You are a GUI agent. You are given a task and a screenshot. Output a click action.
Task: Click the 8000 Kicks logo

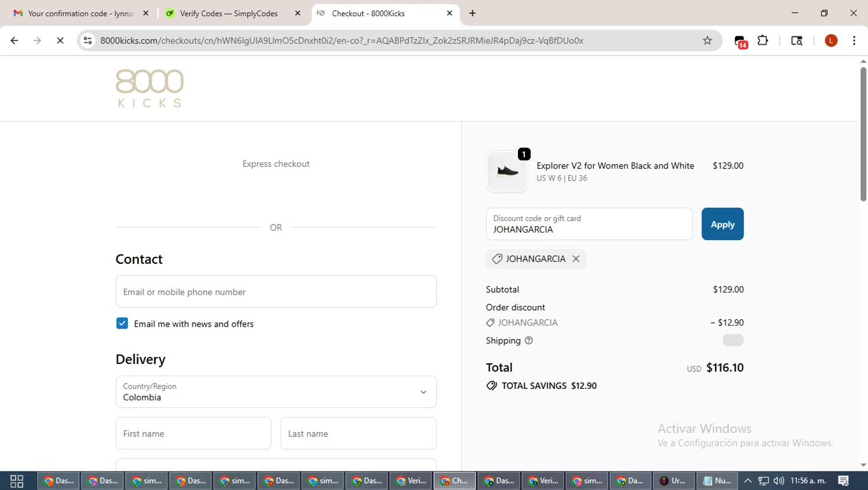point(149,89)
